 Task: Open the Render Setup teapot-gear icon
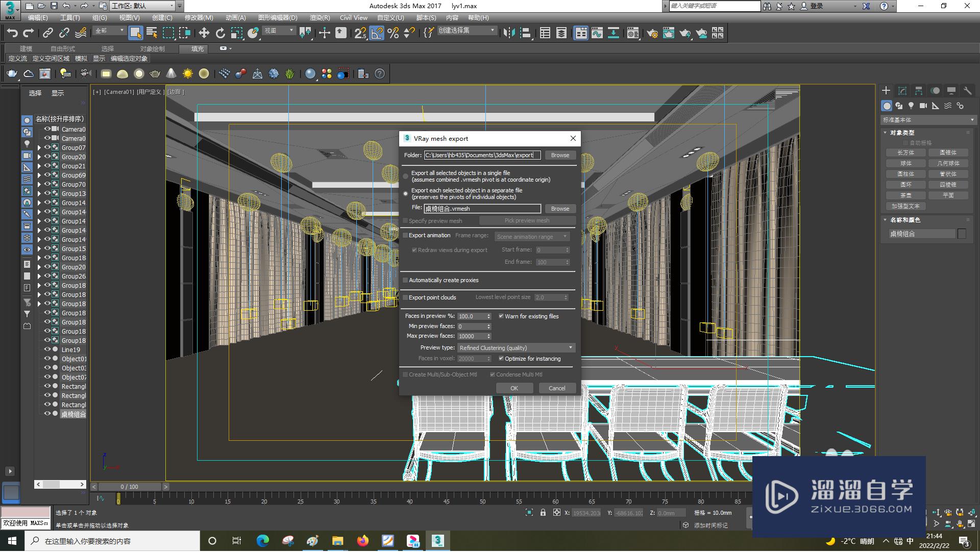tap(652, 33)
